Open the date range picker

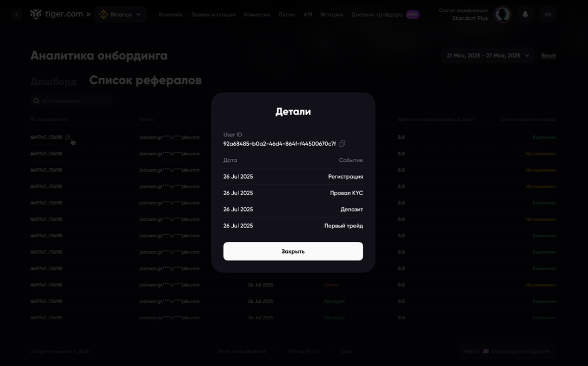(x=488, y=56)
